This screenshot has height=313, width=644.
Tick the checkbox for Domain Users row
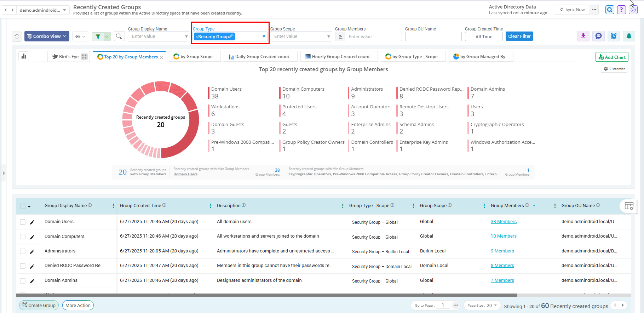(x=23, y=222)
